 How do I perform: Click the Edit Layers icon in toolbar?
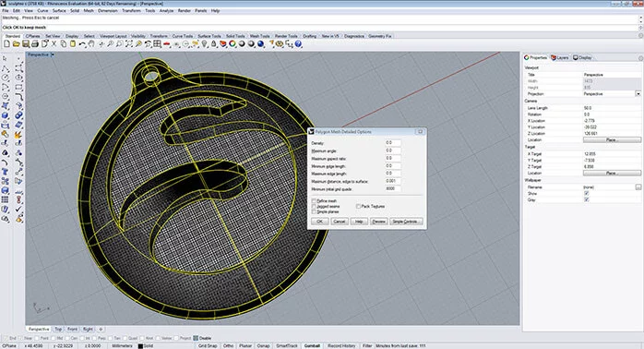tap(222, 44)
